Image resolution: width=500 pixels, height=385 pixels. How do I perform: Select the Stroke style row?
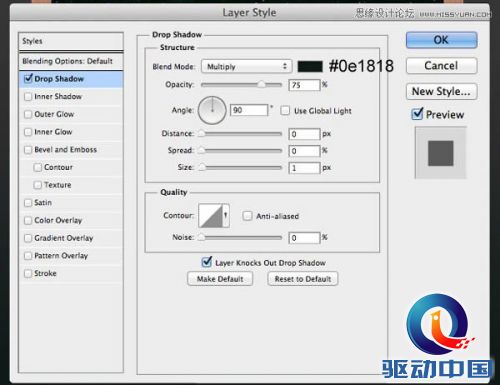pyautogui.click(x=71, y=273)
